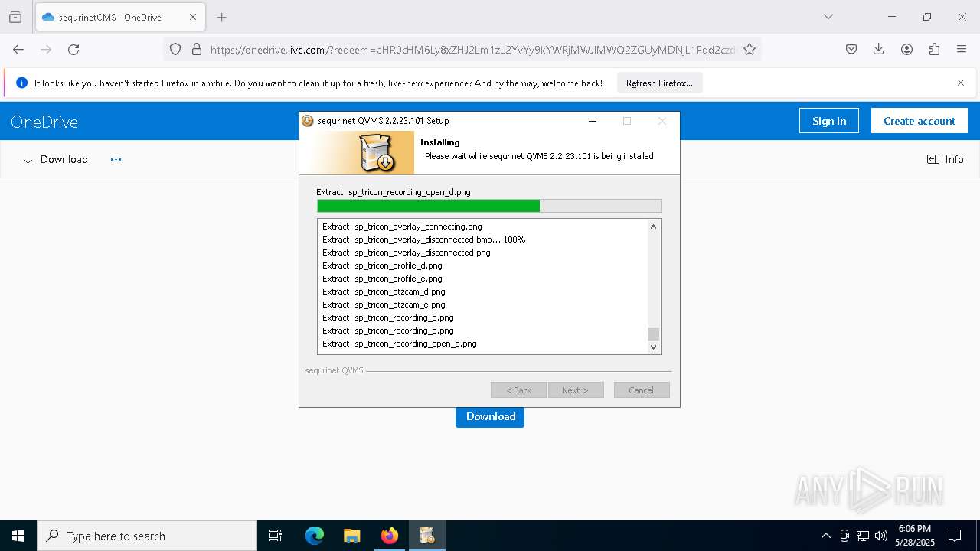Click the sequrinet setup title bar icon

pos(308,121)
